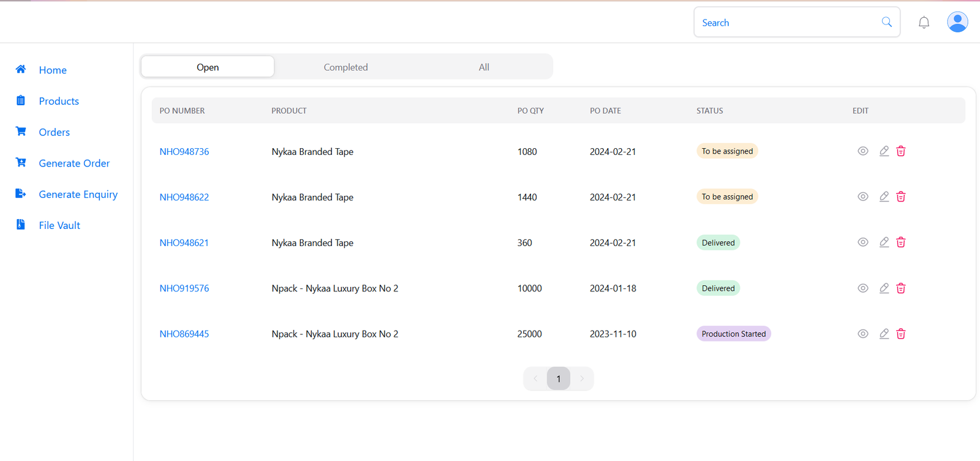The width and height of the screenshot is (980, 461).
Task: Open Generate Enquiry in sidebar
Action: (78, 194)
